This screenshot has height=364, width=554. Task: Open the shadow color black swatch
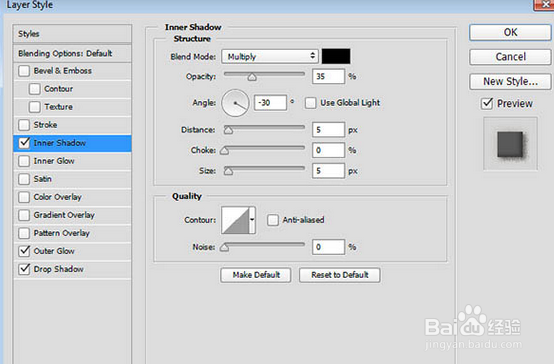(x=336, y=57)
